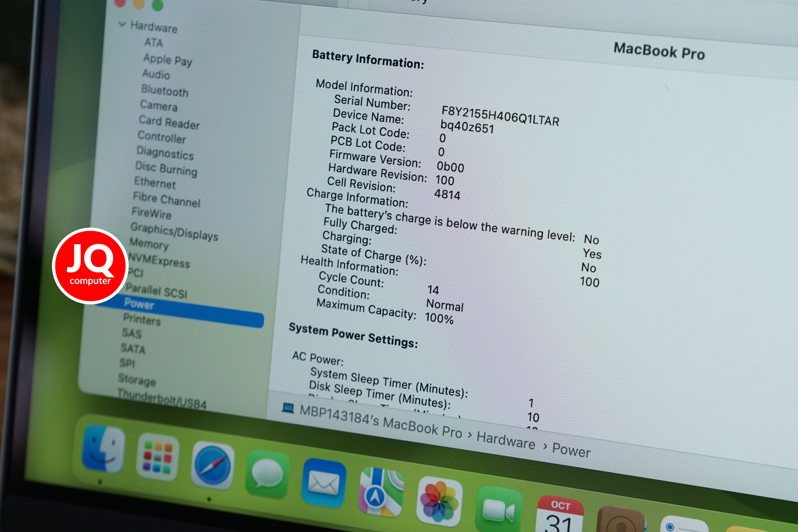Select Audio in the sidebar
Viewport: 798px width, 532px height.
tap(156, 74)
